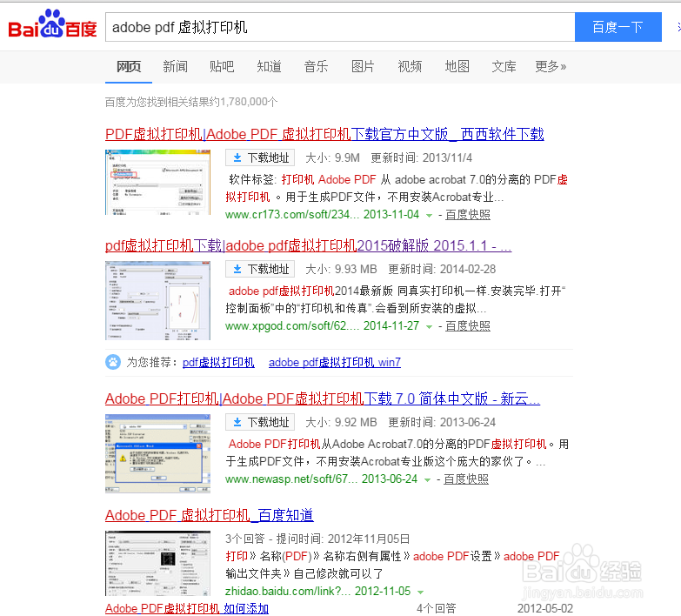Click the thumbnail of the 百度知道 result
Screen dimensions: 681x616
[x=157, y=563]
